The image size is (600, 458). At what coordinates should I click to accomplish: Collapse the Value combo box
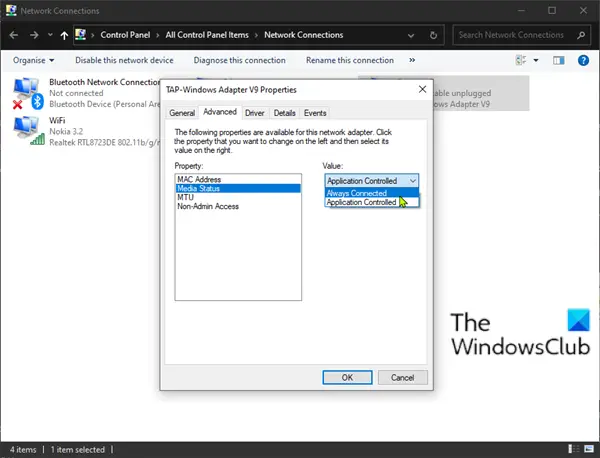tap(412, 181)
